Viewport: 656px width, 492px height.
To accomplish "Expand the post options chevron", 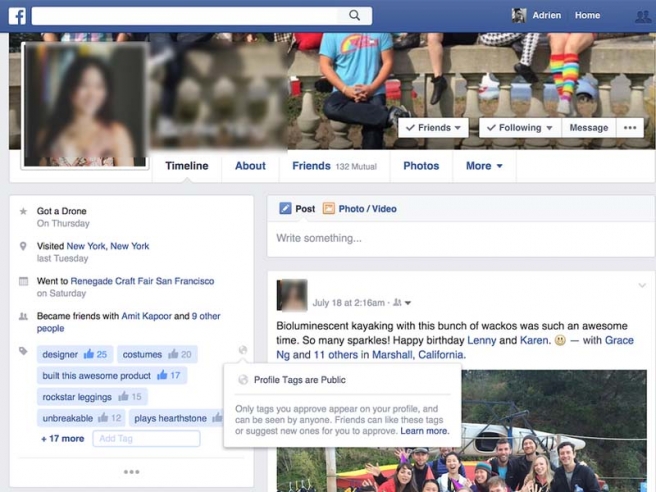I will tap(642, 286).
